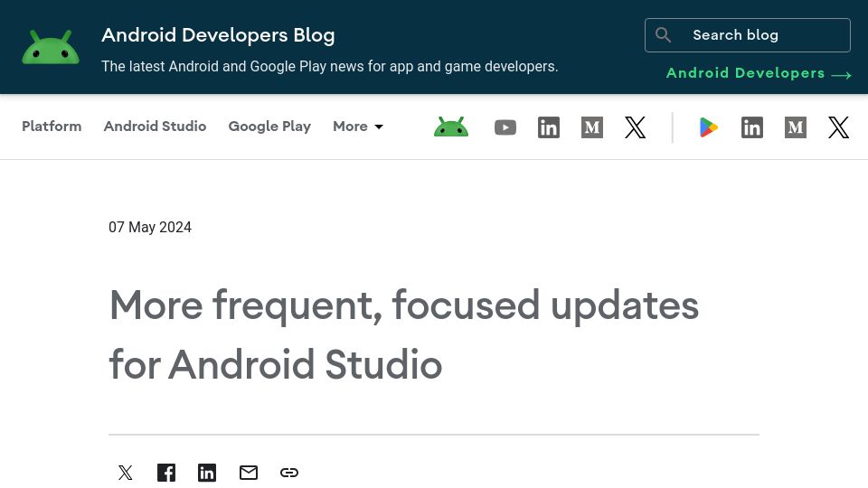Open Google Play's LinkedIn icon
Image resolution: width=868 pixels, height=488 pixels.
pyautogui.click(x=751, y=127)
